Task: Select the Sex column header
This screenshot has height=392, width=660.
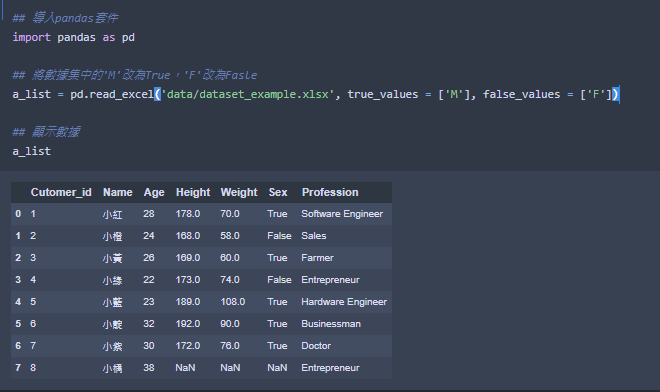Action: (278, 192)
